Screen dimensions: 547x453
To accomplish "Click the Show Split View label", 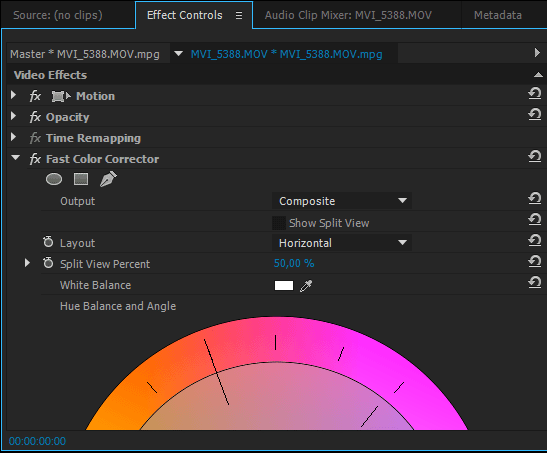I will click(x=329, y=223).
